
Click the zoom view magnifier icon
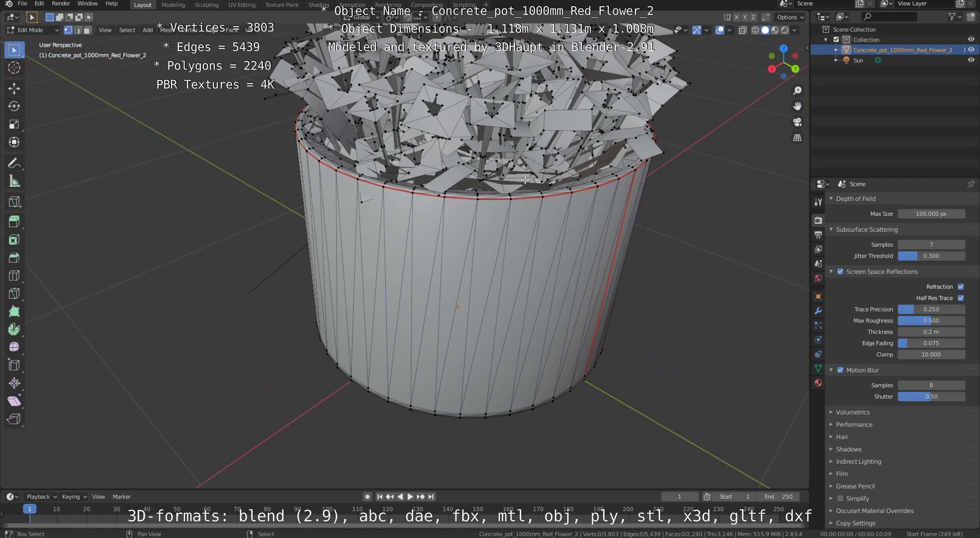(x=797, y=91)
